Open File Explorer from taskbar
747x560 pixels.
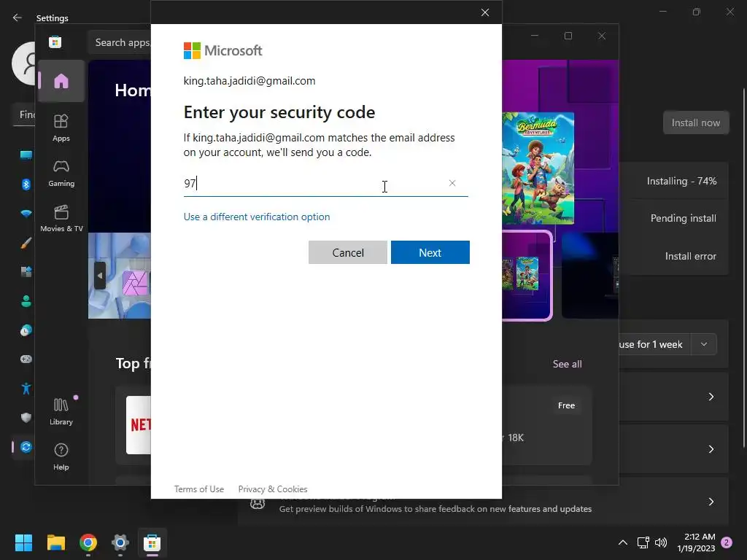(x=55, y=542)
